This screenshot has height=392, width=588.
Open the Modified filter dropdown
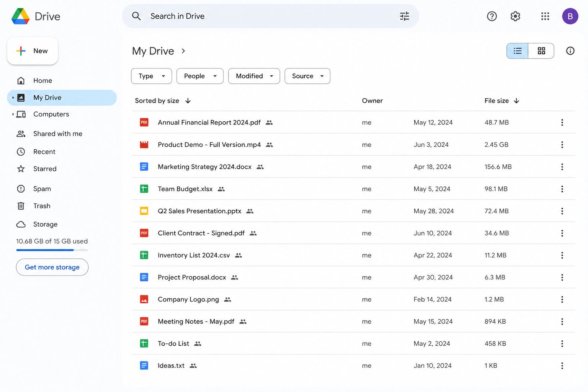(254, 76)
